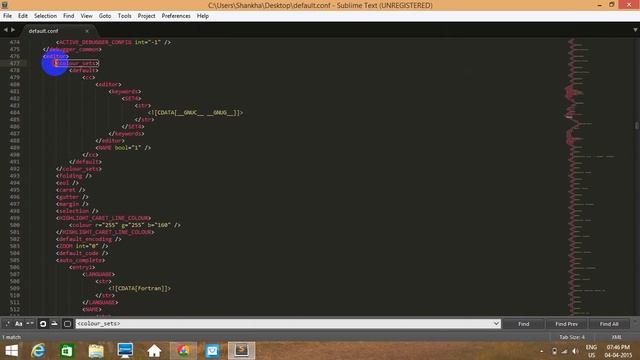640x360 pixels.
Task: Open the File menu
Action: pos(7,16)
